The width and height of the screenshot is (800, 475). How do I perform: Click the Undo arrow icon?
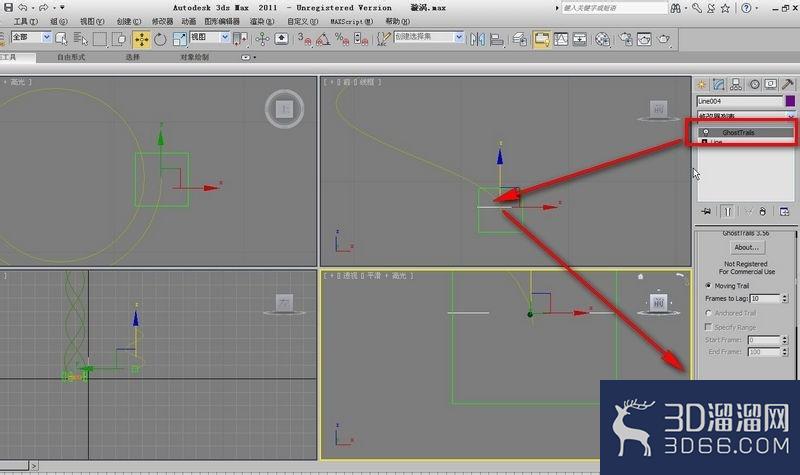[x=22, y=8]
